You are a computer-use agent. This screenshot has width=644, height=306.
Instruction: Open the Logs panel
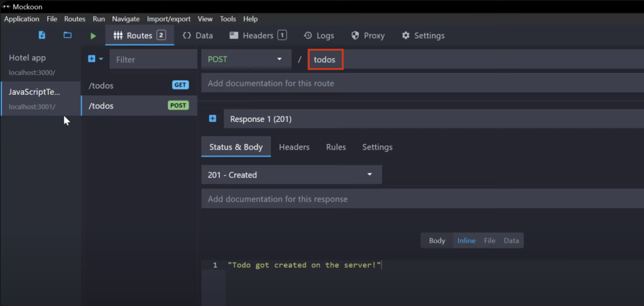click(319, 36)
